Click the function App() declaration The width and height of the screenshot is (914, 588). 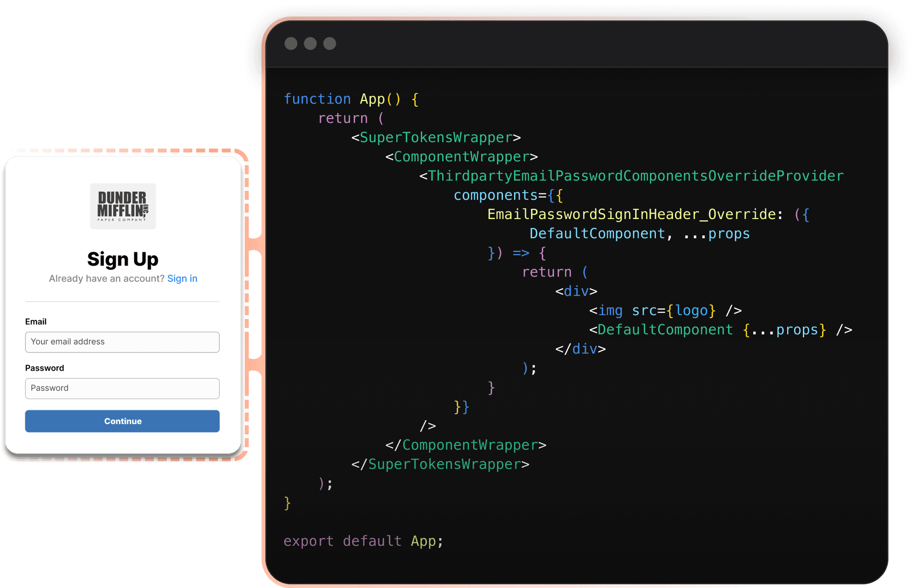tap(350, 99)
